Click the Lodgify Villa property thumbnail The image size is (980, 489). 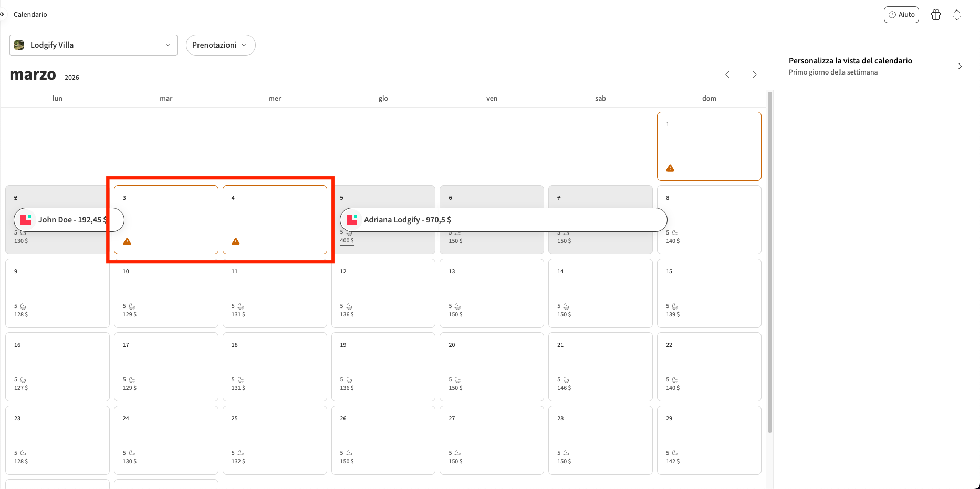click(x=19, y=45)
